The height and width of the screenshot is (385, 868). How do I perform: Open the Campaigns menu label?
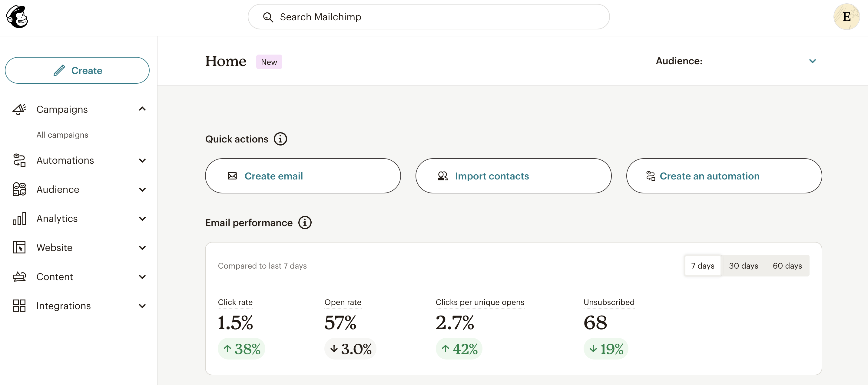(62, 109)
